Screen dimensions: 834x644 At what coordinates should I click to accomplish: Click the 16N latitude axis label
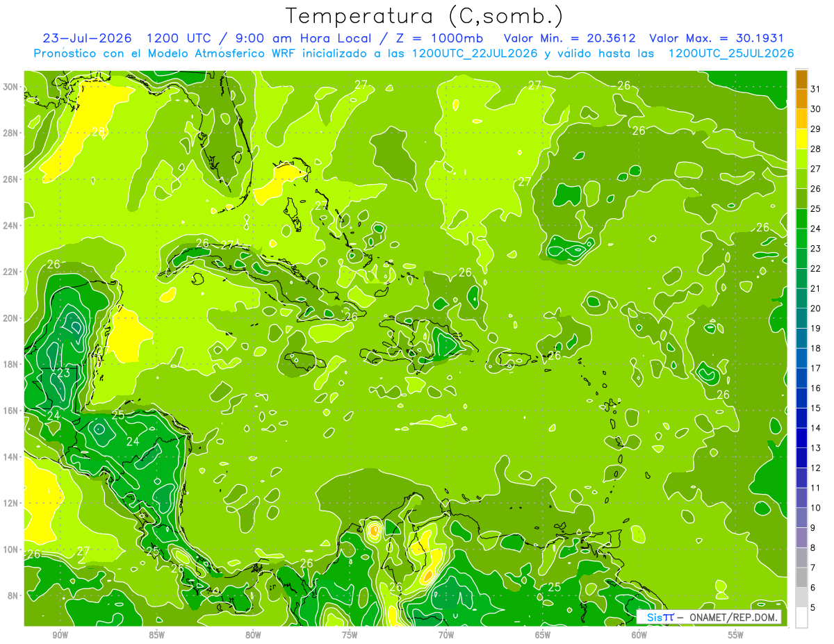pos(11,411)
